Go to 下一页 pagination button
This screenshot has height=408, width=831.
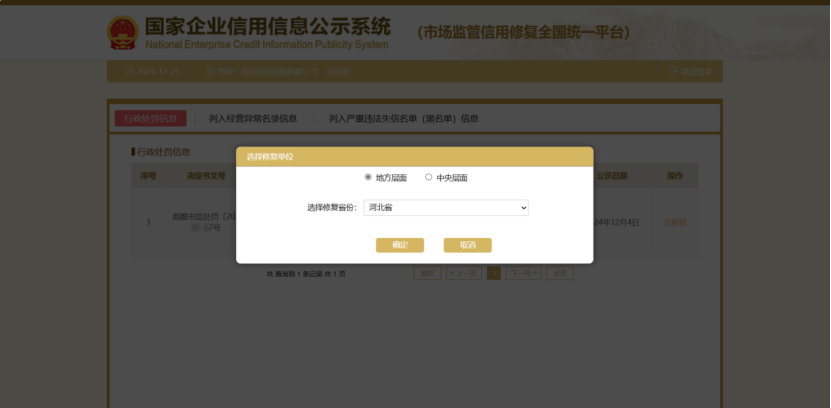click(x=523, y=273)
